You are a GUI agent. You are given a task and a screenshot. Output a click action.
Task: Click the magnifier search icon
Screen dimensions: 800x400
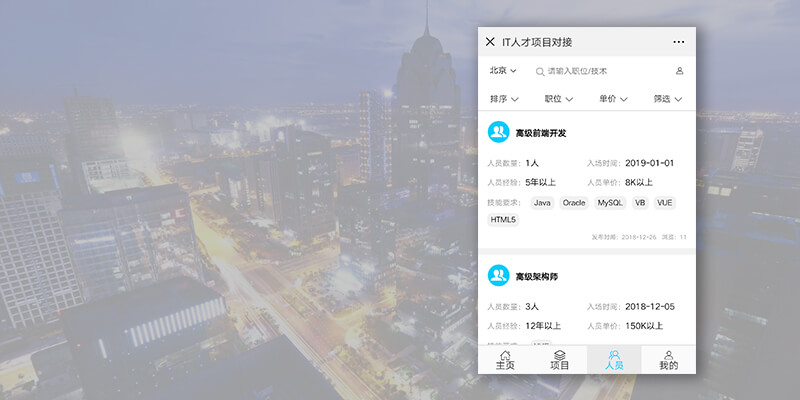540,72
